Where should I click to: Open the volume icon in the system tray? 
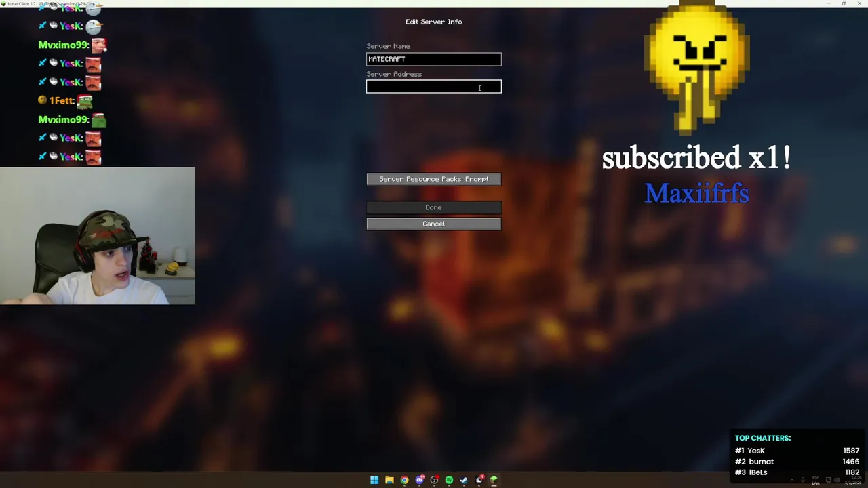coord(837,480)
